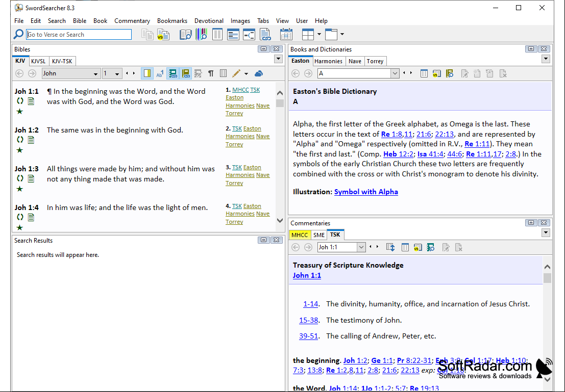
Task: Click the book table-of-contents icon in Books panel
Action: (424, 73)
